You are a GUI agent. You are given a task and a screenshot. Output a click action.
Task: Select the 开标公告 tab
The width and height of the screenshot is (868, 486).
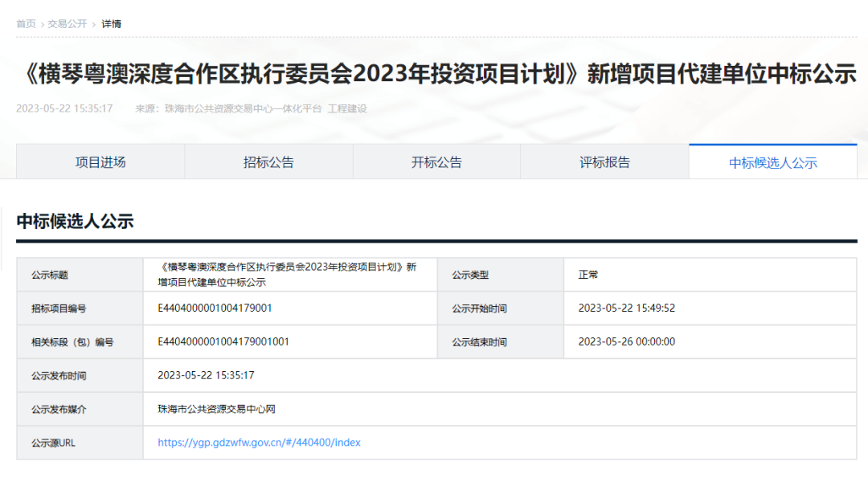[436, 162]
